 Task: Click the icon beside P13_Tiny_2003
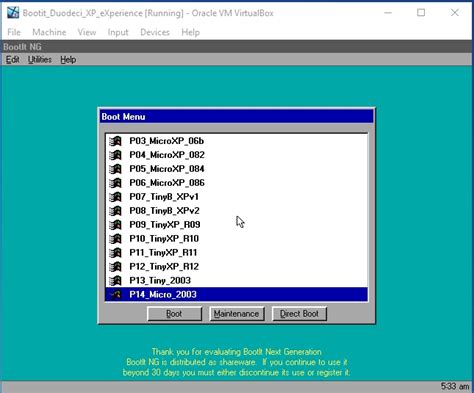(x=115, y=281)
